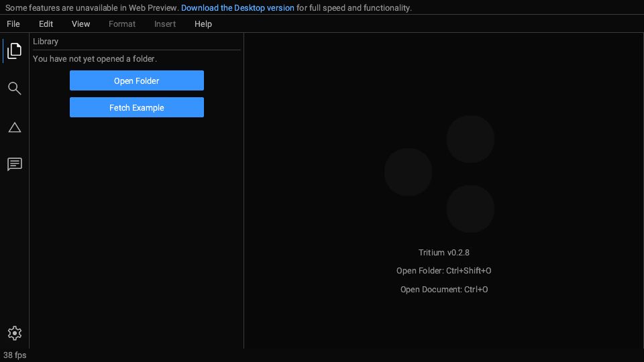The width and height of the screenshot is (644, 362).
Task: Click the Open Folder: Ctrl+Shift+O hint
Action: (444, 270)
